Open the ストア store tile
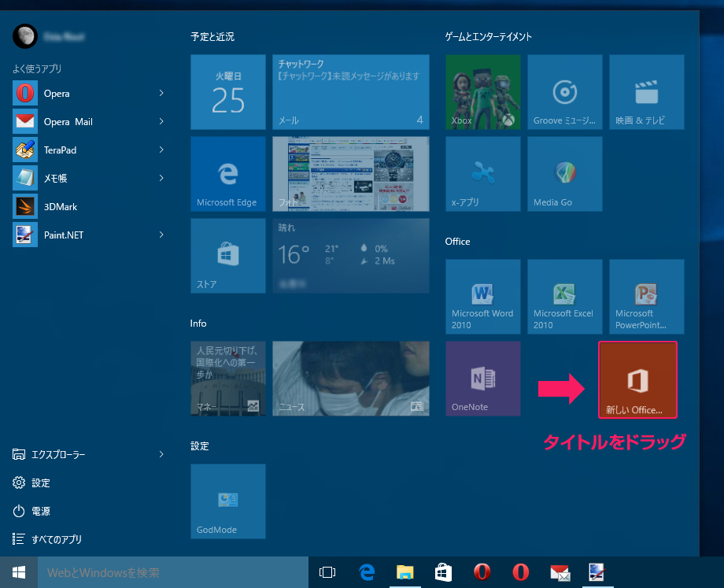 click(228, 256)
